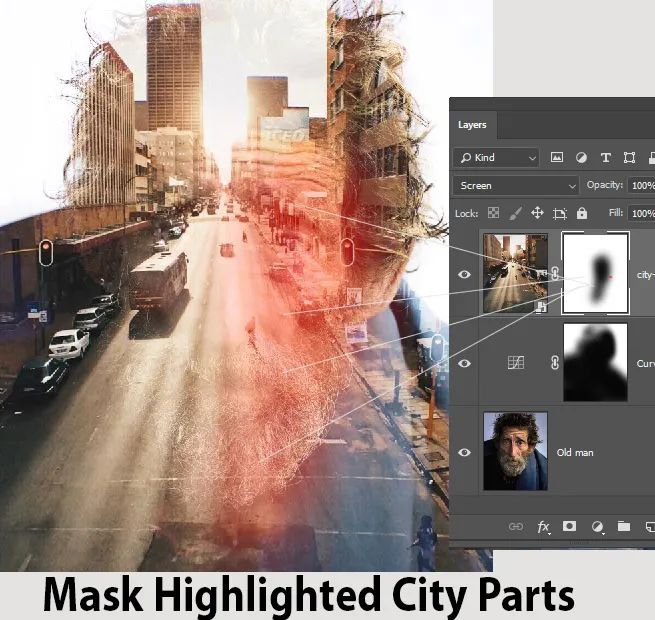
Task: Select the city layer image thumbnail
Action: (x=515, y=273)
